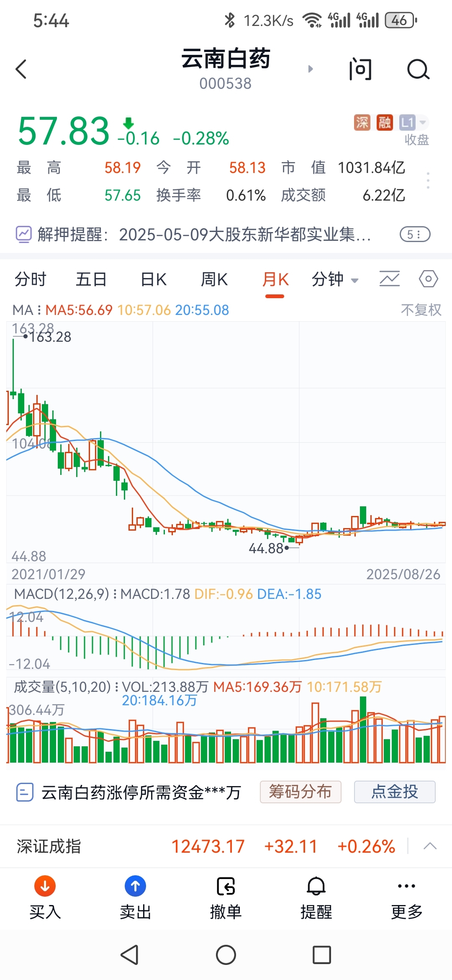Tap Android home circle button

(226, 955)
